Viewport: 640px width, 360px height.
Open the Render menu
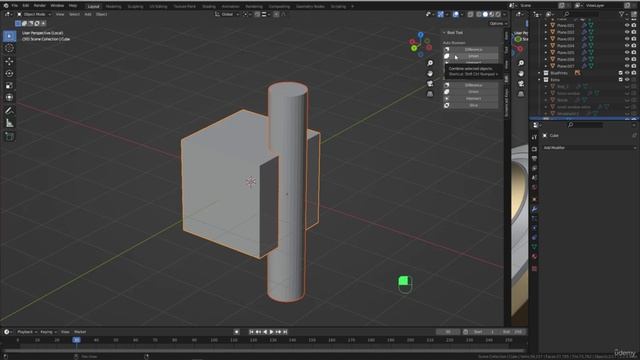click(x=40, y=6)
